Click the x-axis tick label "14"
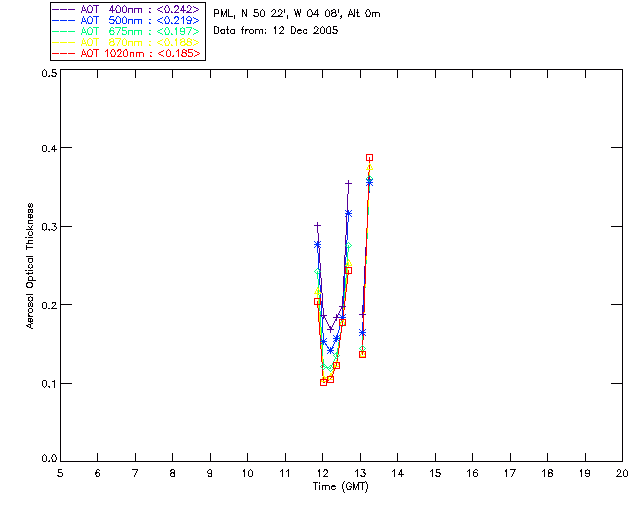The image size is (640, 512). (x=398, y=473)
